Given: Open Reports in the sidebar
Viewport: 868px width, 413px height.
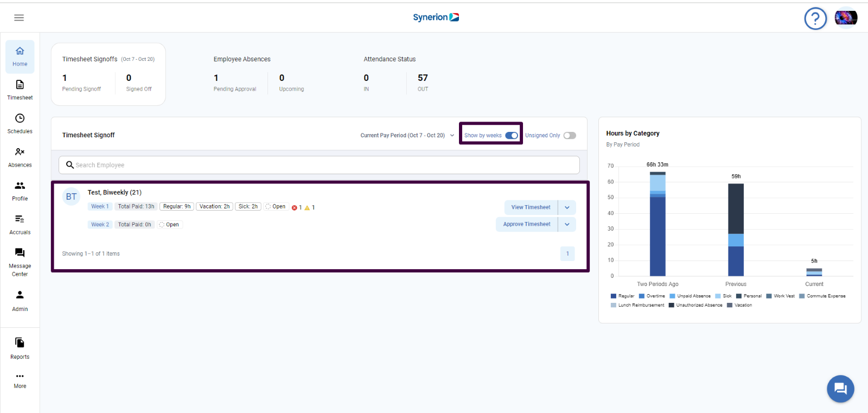Looking at the screenshot, I should pos(20,348).
